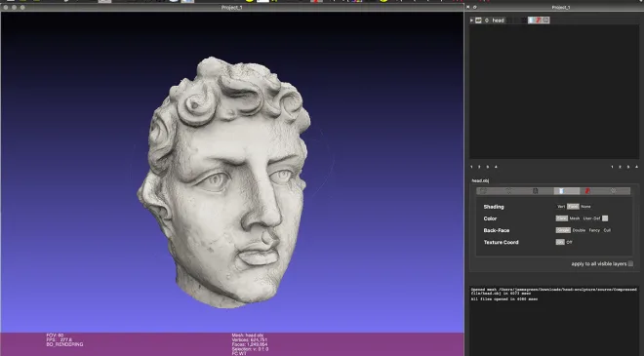Viewport: 644px width, 356px height.
Task: Toggle visibility eye of head layer
Action: [478, 20]
